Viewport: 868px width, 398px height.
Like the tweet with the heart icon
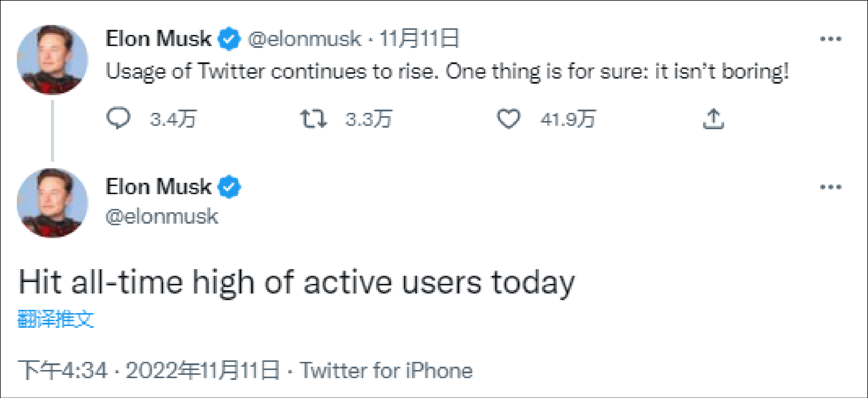(x=508, y=119)
